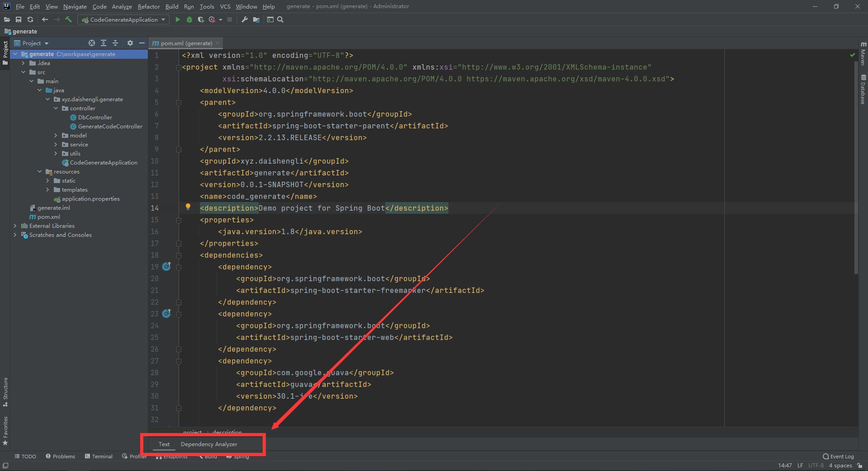Screen dimensions: 868x471
Task: Select the pom.xml (generate) editor tab
Action: (x=186, y=43)
